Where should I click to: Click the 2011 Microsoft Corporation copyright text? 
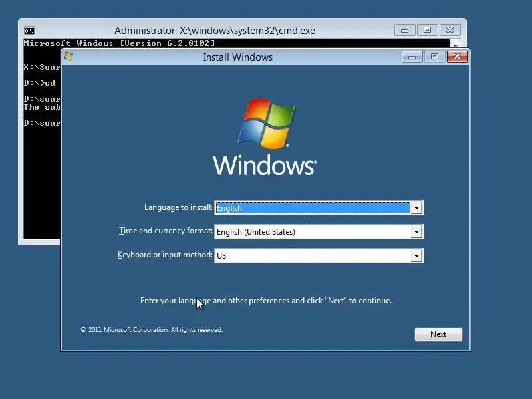[x=152, y=329]
